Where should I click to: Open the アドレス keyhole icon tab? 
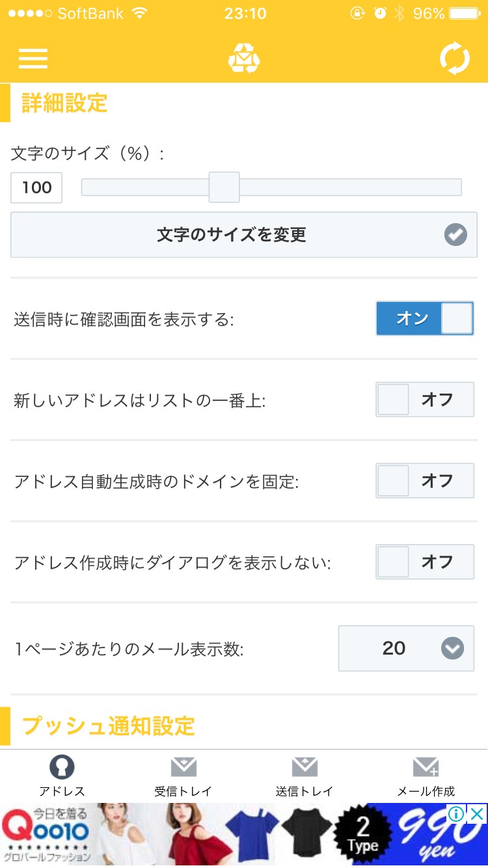click(62, 768)
